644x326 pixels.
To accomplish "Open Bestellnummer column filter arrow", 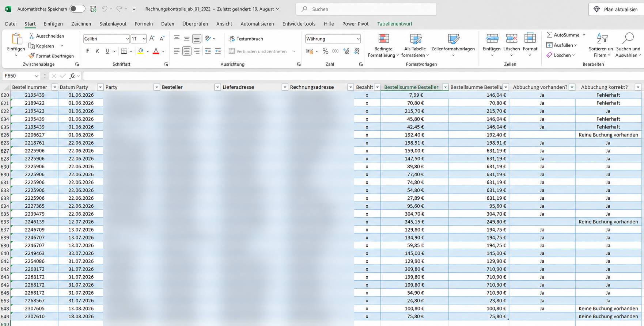I will tap(54, 87).
